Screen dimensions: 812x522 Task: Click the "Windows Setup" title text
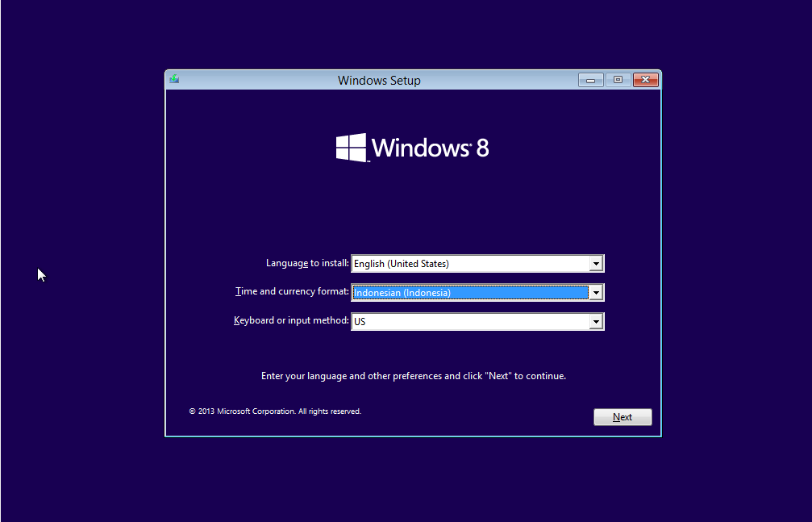click(379, 81)
